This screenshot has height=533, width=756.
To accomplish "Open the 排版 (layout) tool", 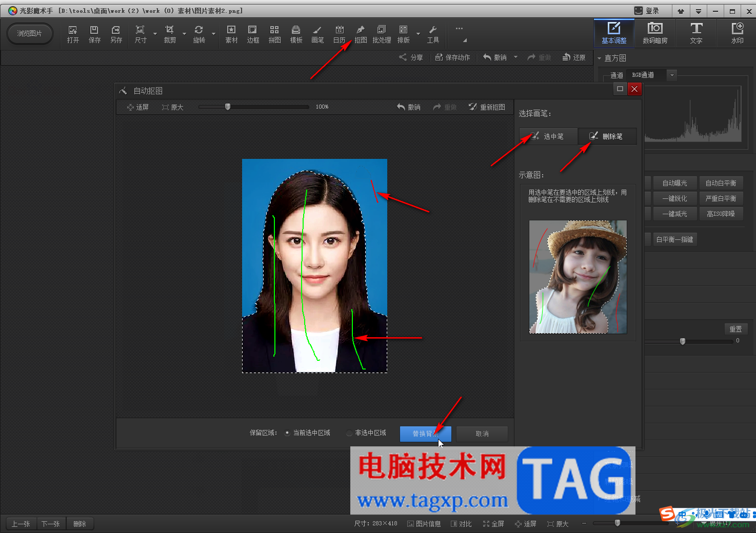I will [x=404, y=34].
